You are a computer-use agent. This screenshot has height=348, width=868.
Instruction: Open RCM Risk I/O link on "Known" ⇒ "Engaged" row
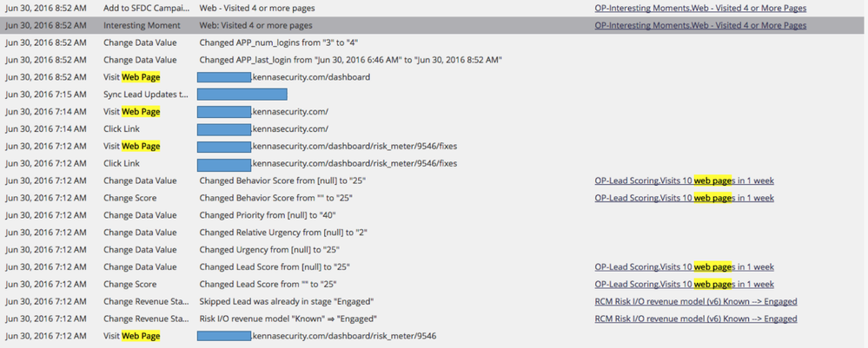click(x=695, y=318)
